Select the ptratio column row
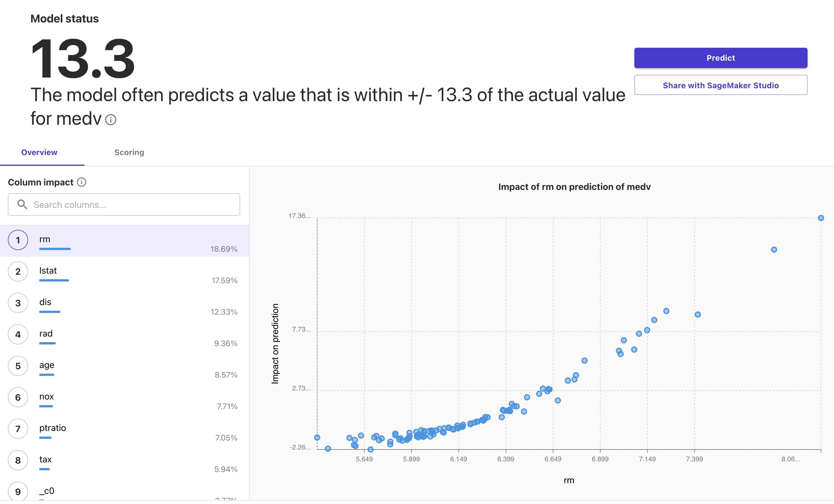Screen dimensions: 834x504 click(x=125, y=429)
